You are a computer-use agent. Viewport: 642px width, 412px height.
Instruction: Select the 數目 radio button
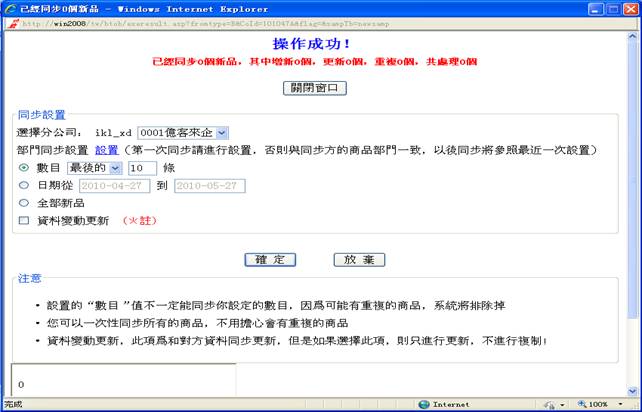point(24,168)
